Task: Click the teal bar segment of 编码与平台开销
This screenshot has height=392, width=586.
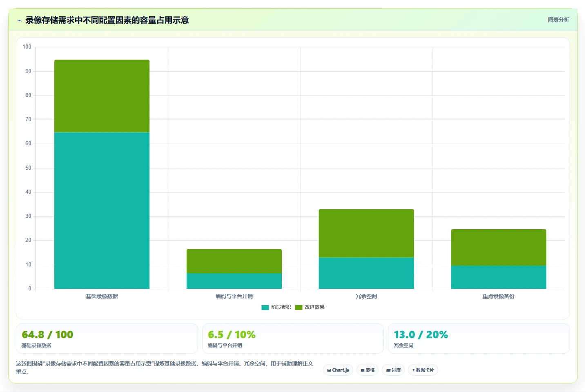Action: 234,281
